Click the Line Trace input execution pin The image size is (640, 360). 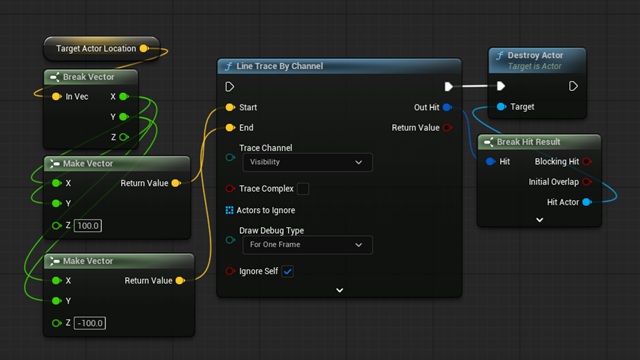(229, 87)
